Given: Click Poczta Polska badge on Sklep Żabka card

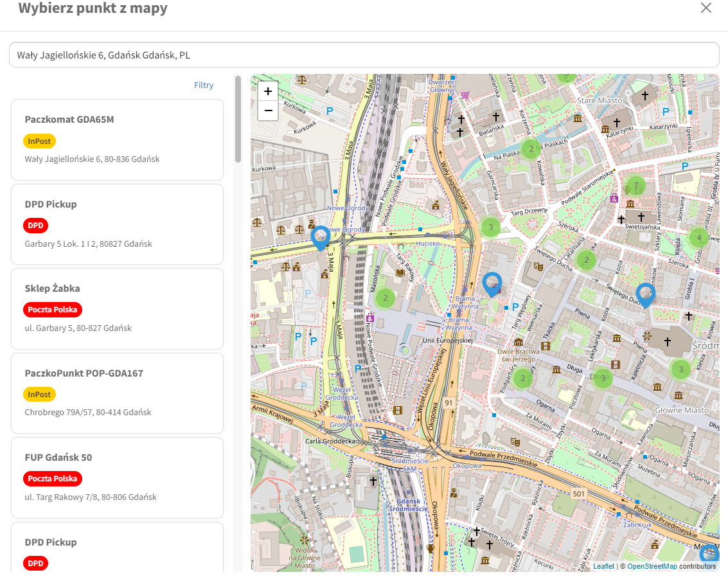Looking at the screenshot, I should tap(53, 310).
